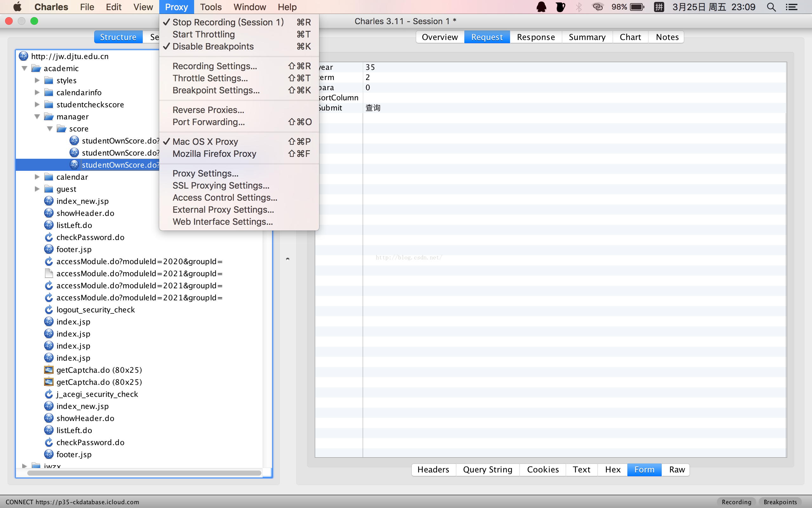Image resolution: width=812 pixels, height=508 pixels.
Task: Click the blank document icon of accessModule.do
Action: point(49,273)
